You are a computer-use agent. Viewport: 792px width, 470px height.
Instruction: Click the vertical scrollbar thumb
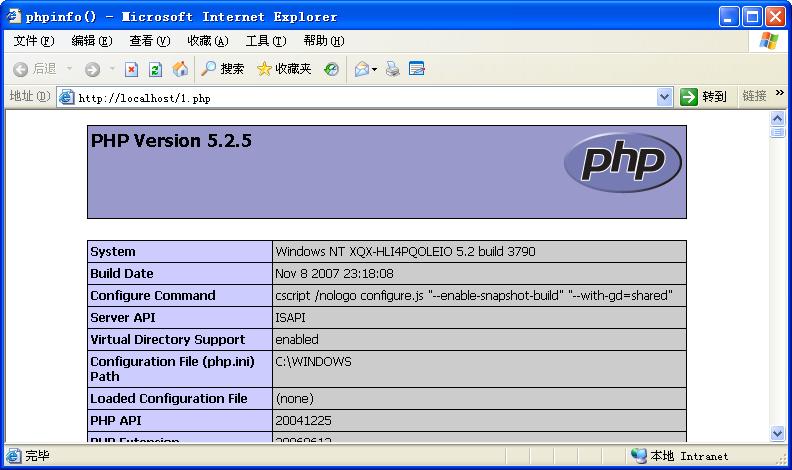click(x=777, y=132)
